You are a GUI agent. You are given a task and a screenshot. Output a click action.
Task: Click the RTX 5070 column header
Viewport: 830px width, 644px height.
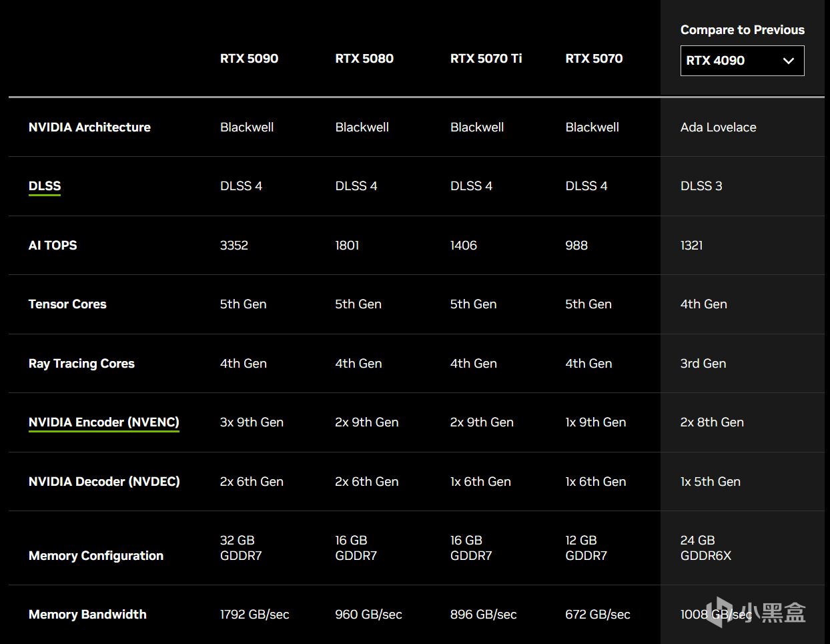point(594,59)
